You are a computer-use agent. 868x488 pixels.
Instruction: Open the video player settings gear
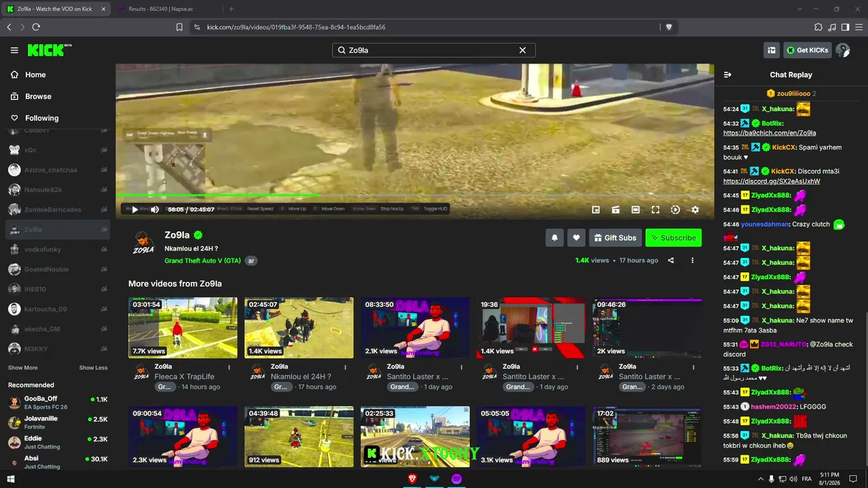point(695,210)
